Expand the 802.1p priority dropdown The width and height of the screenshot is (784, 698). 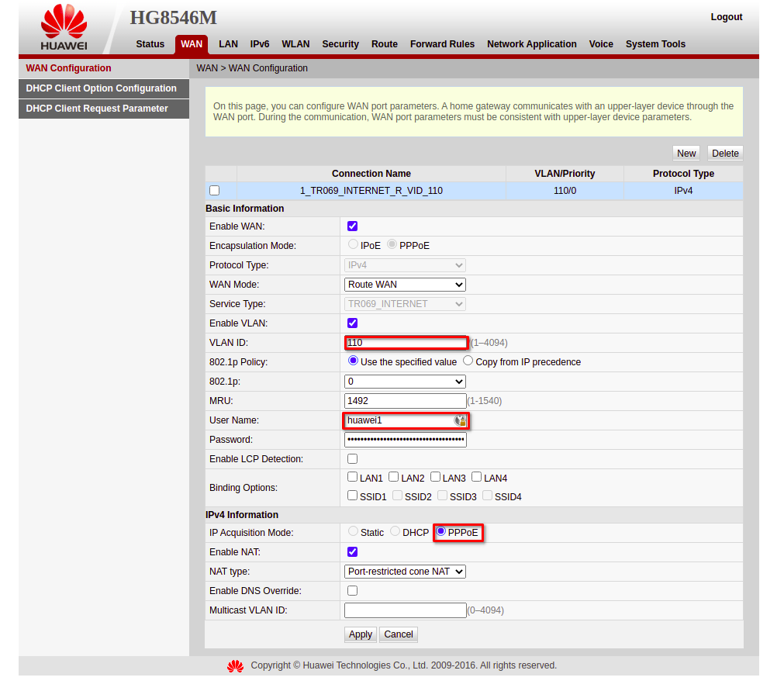tap(405, 382)
